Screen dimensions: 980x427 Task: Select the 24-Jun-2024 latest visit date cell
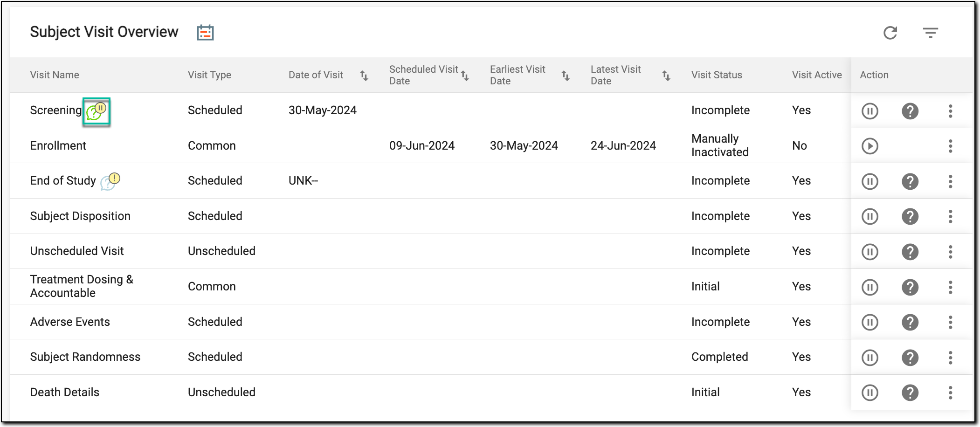click(x=623, y=146)
